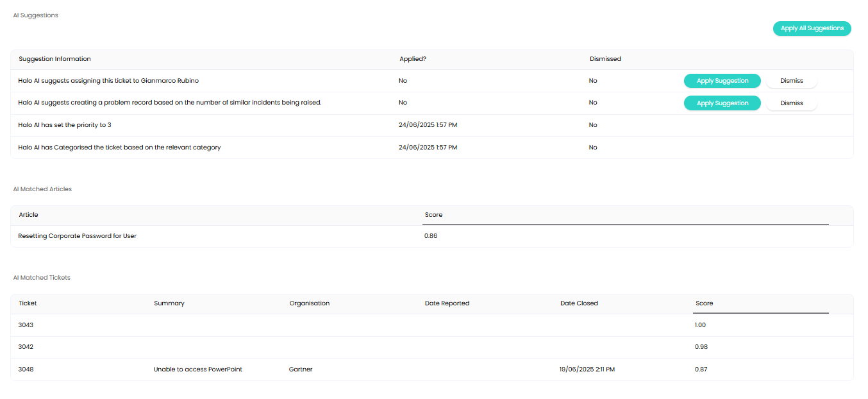Select 'Halo AI has Categorised the ticket' row text
This screenshot has width=868, height=399.
tap(119, 148)
